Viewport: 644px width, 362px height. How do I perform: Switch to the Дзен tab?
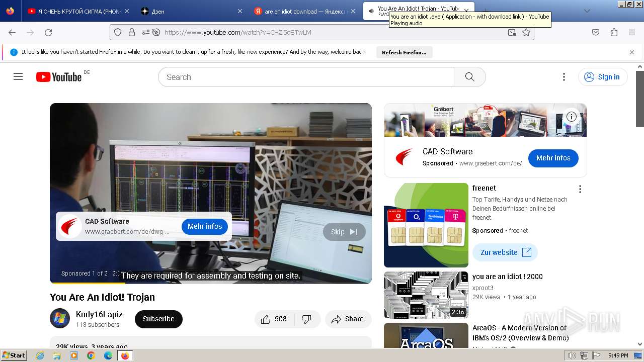point(191,11)
